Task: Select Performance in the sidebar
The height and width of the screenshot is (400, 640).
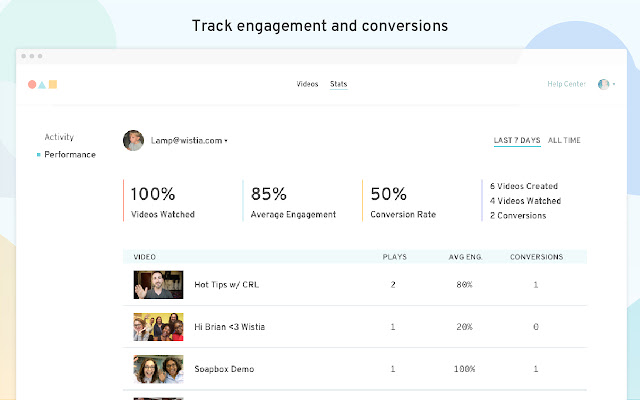Action: click(x=70, y=155)
